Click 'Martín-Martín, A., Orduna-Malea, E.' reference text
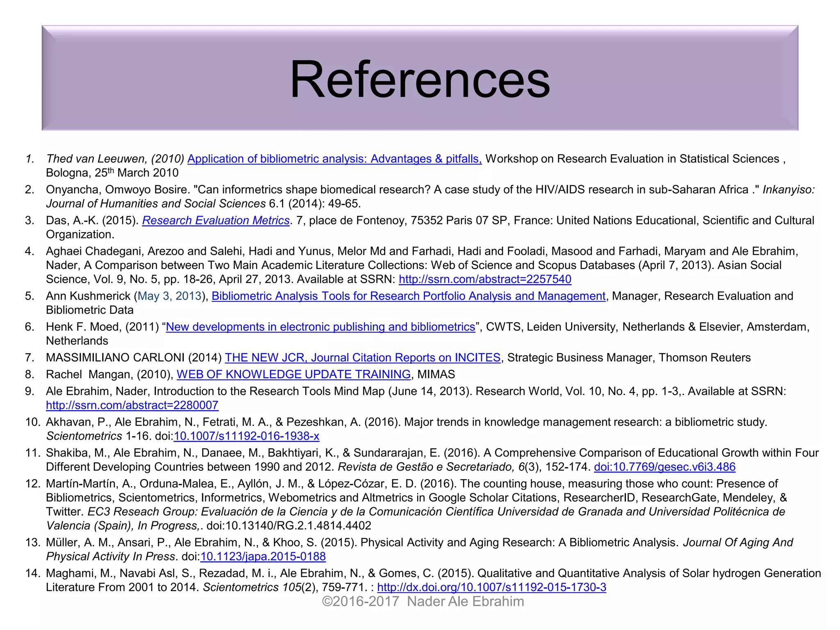 click(140, 483)
